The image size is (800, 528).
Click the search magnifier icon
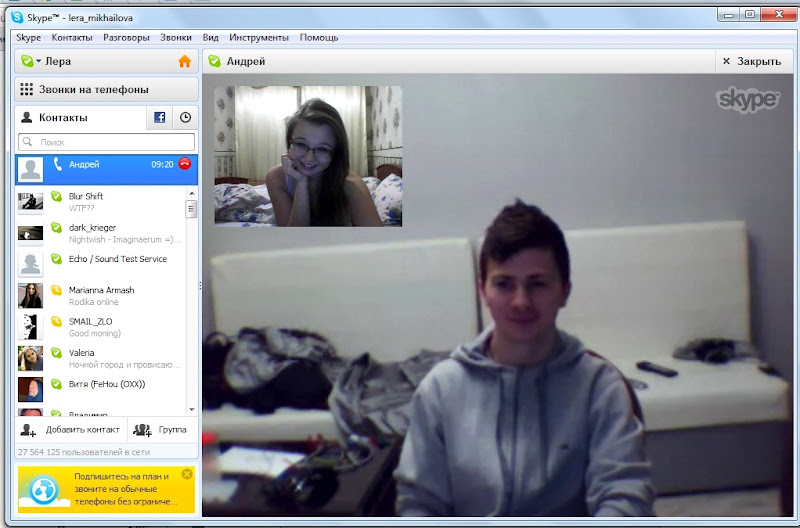coord(28,142)
